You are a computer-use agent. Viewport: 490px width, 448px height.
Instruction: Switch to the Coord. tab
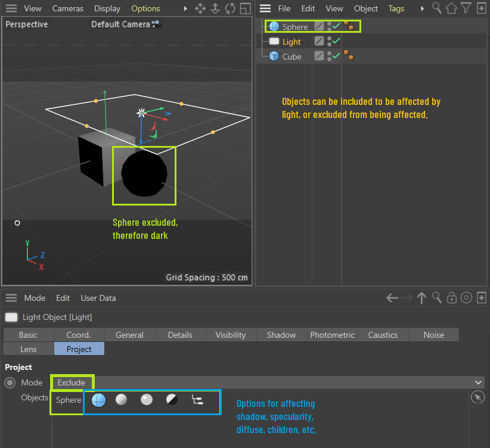click(79, 335)
